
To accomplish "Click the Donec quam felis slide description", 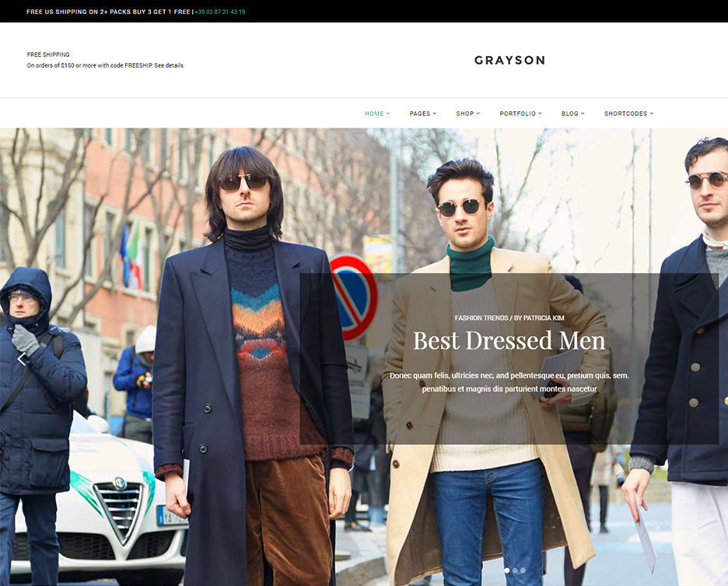I will (509, 381).
